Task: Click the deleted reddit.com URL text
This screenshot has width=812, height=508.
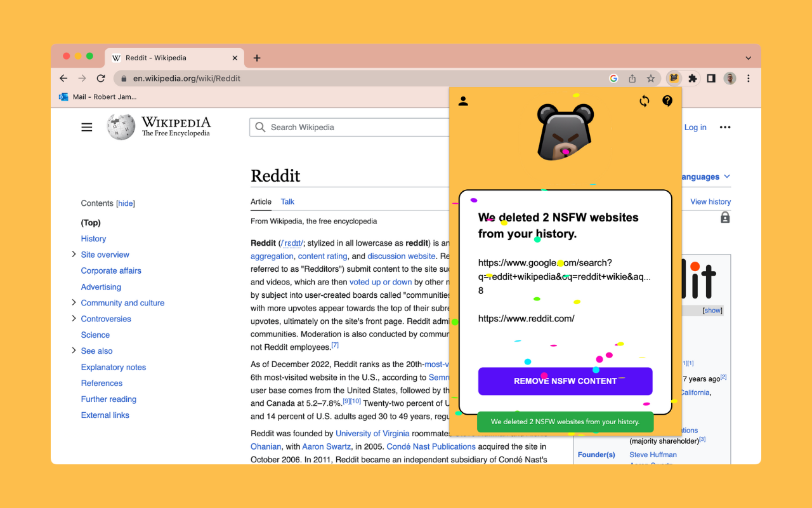Action: (527, 319)
